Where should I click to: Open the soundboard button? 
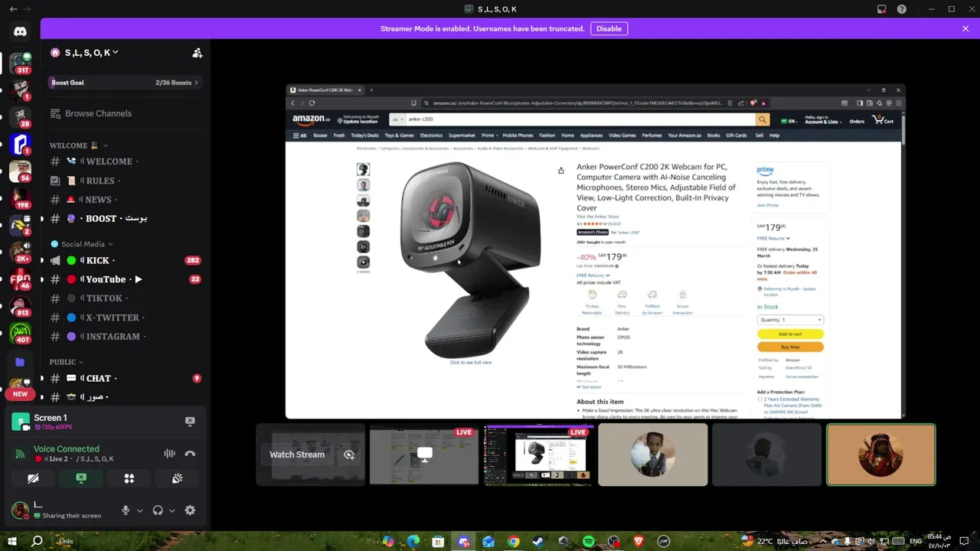pyautogui.click(x=178, y=478)
